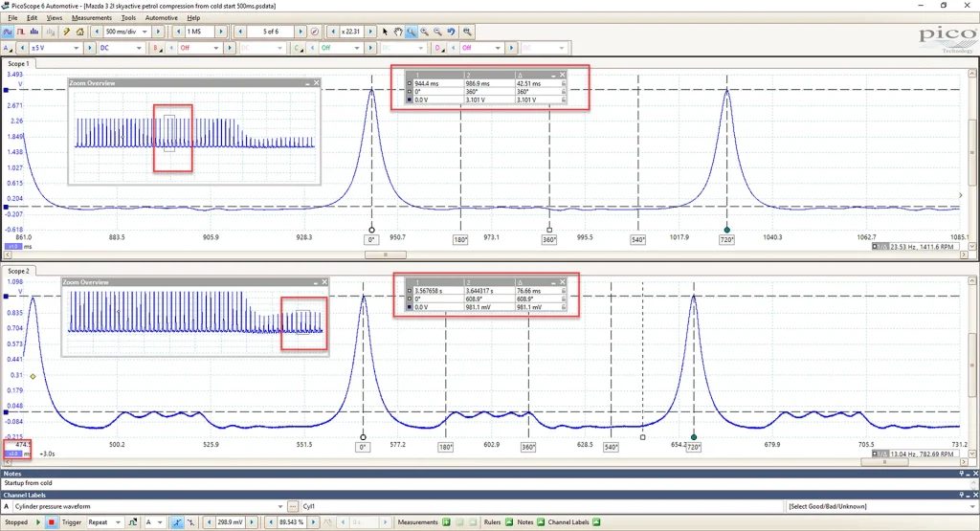This screenshot has height=531, width=980.
Task: Click the Zoom In magnifier
Action: coord(424,32)
